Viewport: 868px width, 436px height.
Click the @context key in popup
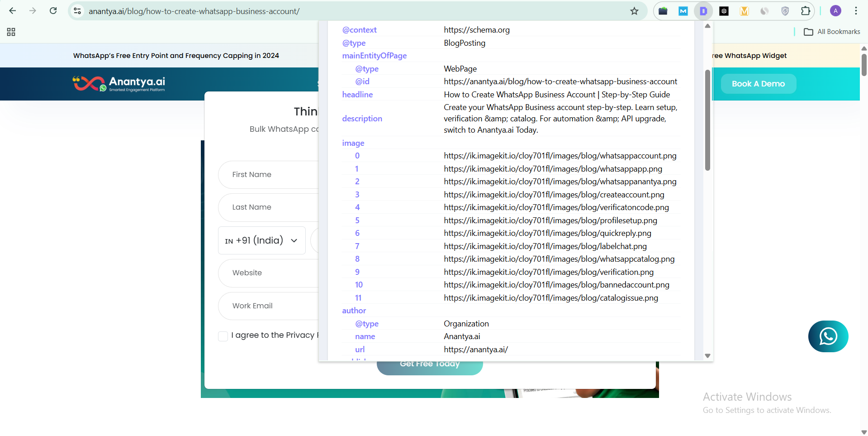[359, 30]
